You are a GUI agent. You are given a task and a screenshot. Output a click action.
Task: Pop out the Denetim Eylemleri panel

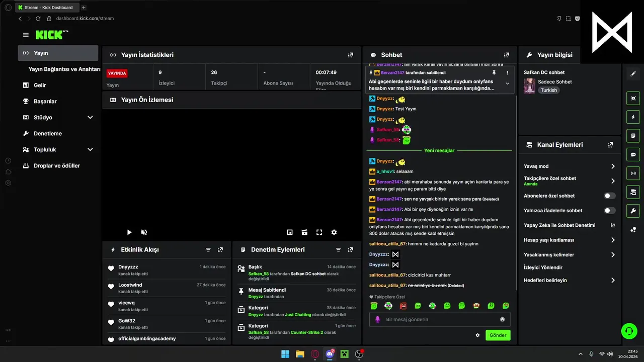350,250
